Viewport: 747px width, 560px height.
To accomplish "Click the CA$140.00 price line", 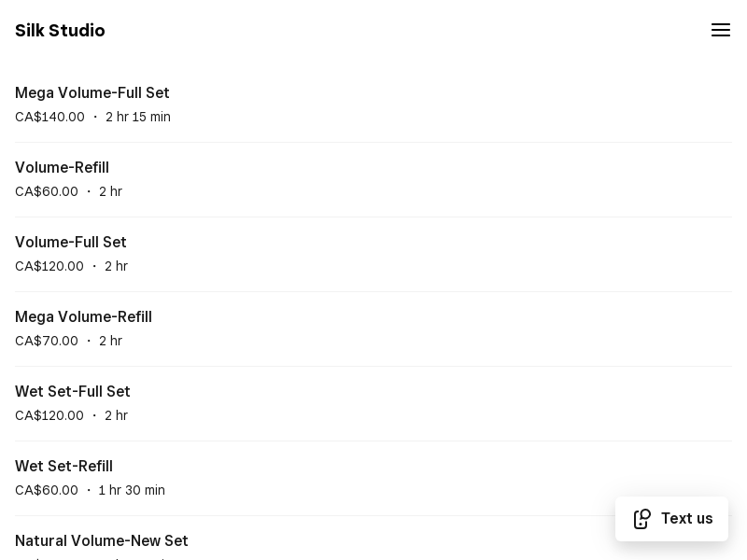I will pos(49,118).
